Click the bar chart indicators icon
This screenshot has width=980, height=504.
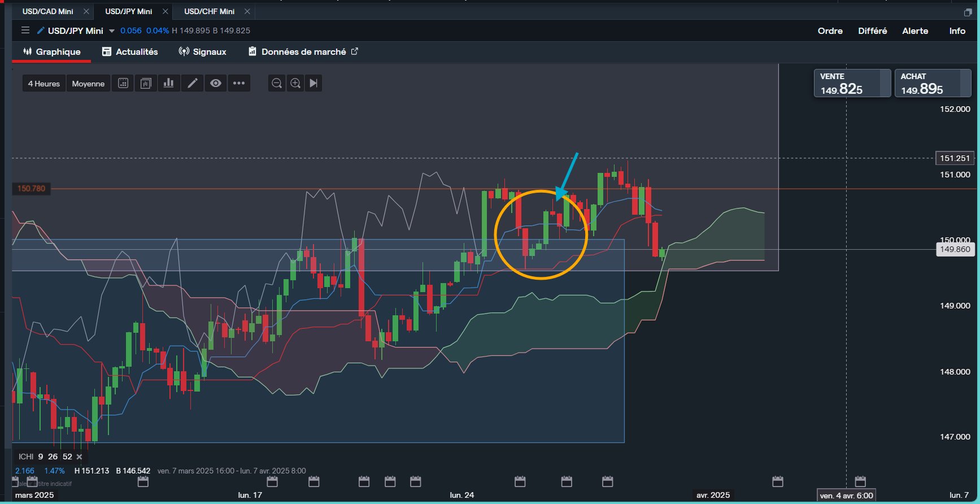click(168, 84)
